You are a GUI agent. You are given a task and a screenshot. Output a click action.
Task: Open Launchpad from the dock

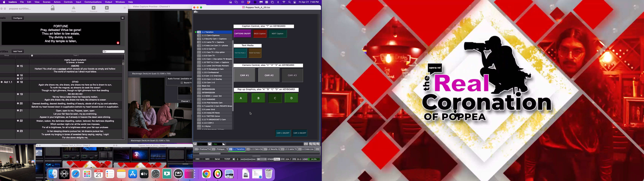point(87,174)
